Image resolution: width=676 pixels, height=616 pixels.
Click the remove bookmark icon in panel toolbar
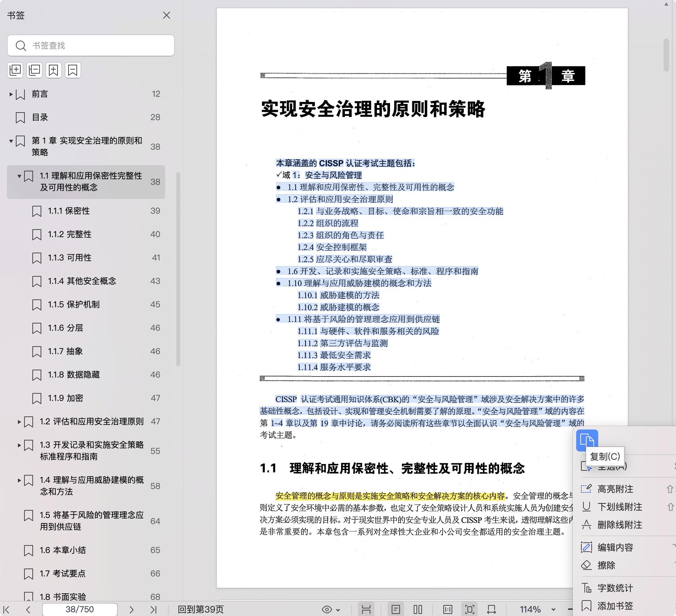pos(73,70)
